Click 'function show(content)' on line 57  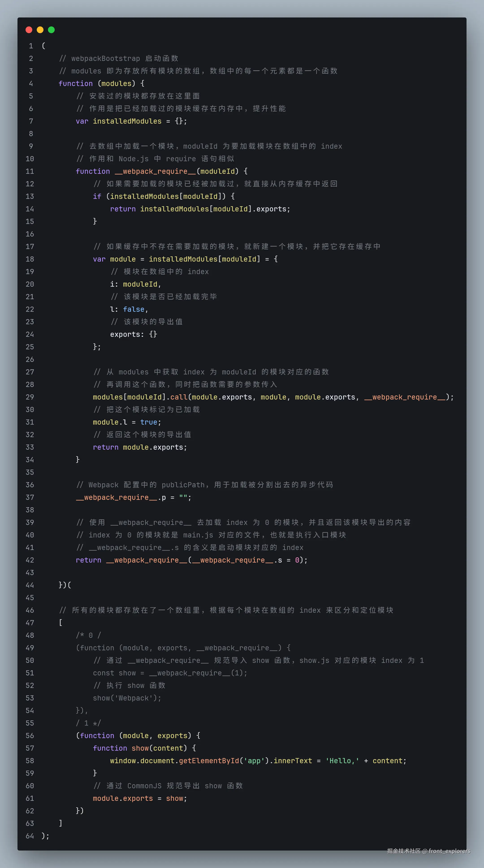140,748
